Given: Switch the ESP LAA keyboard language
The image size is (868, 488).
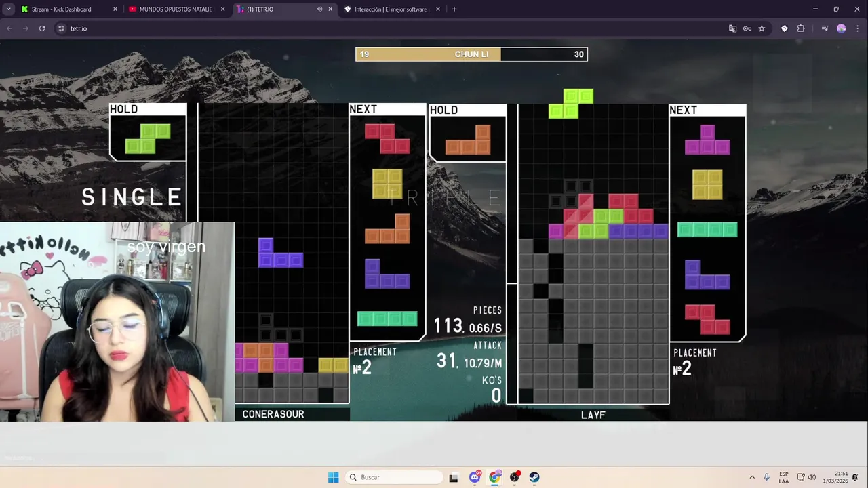Looking at the screenshot, I should 784,477.
